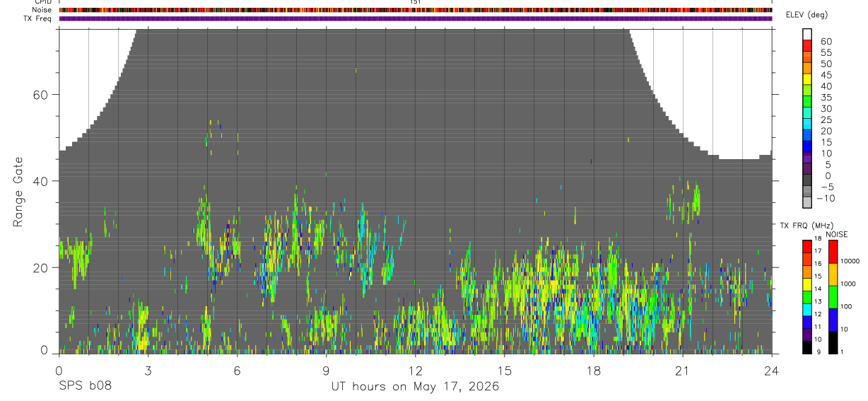Click the 10000 label on the NOISE scale

click(x=849, y=262)
